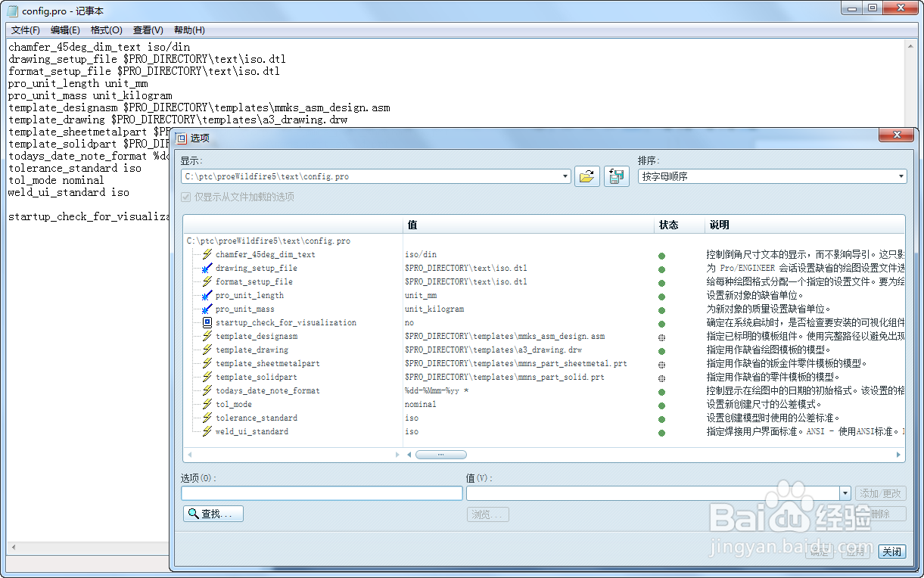Select the template_drawing option row

pyautogui.click(x=252, y=350)
